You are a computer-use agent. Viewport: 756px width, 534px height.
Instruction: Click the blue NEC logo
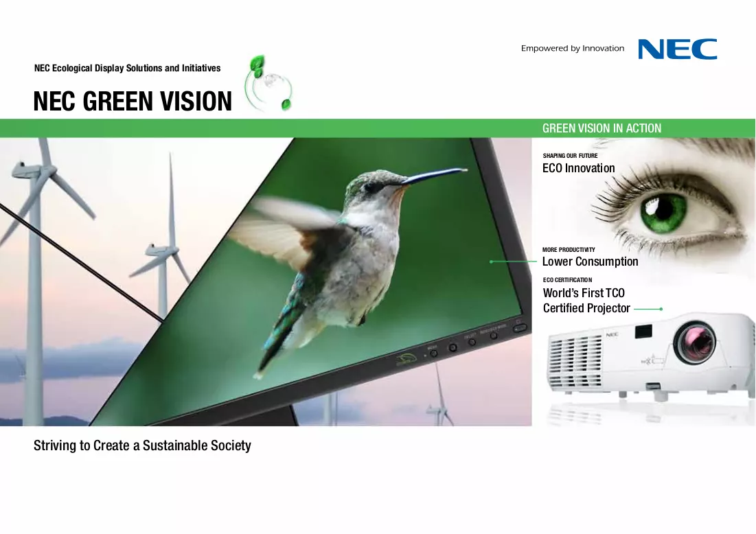678,49
